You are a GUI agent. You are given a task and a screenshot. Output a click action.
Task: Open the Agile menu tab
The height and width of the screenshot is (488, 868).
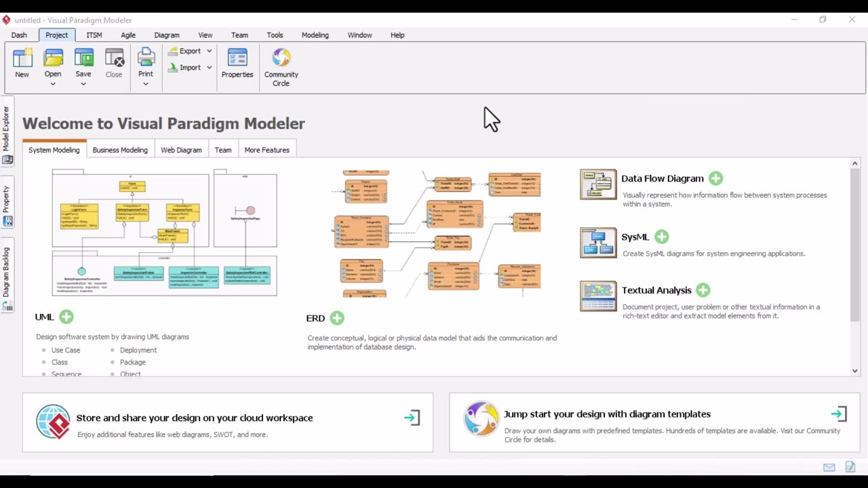(128, 35)
